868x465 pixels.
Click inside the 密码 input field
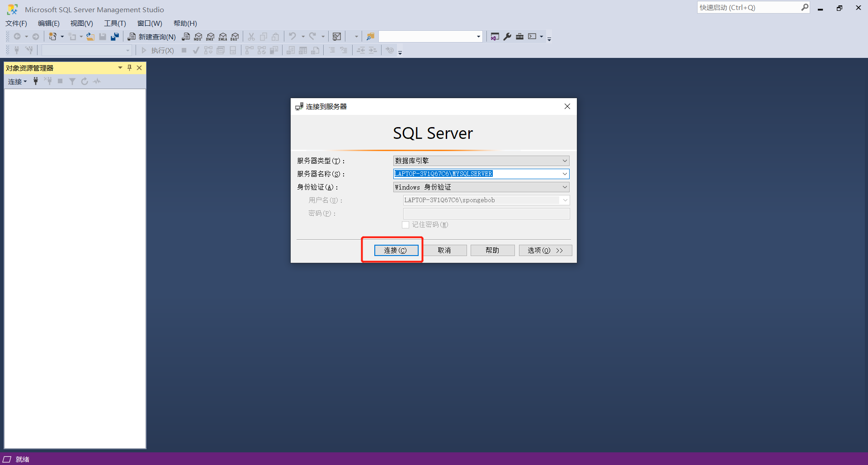pyautogui.click(x=486, y=213)
